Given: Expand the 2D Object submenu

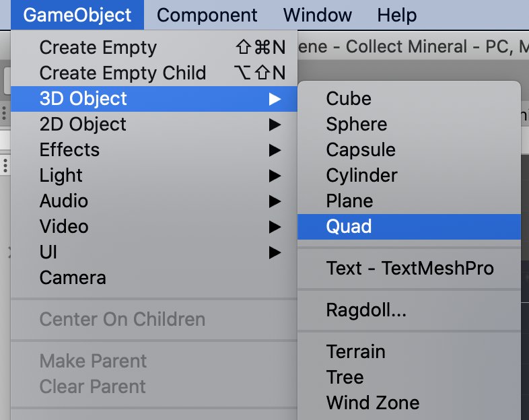Looking at the screenshot, I should [83, 125].
